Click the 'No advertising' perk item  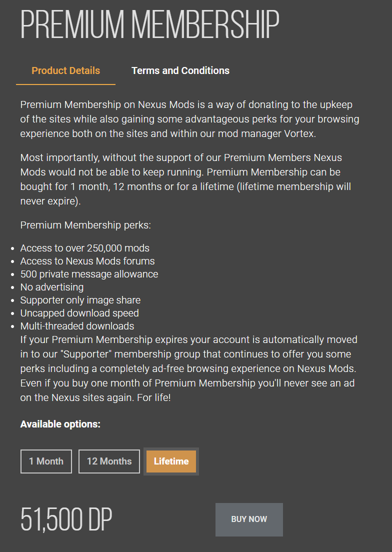pyautogui.click(x=52, y=287)
